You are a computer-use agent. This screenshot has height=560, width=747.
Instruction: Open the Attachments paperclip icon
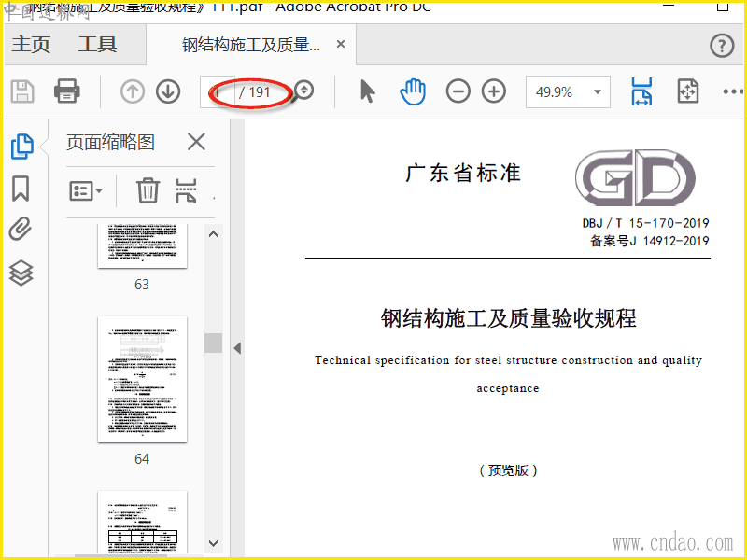(21, 229)
